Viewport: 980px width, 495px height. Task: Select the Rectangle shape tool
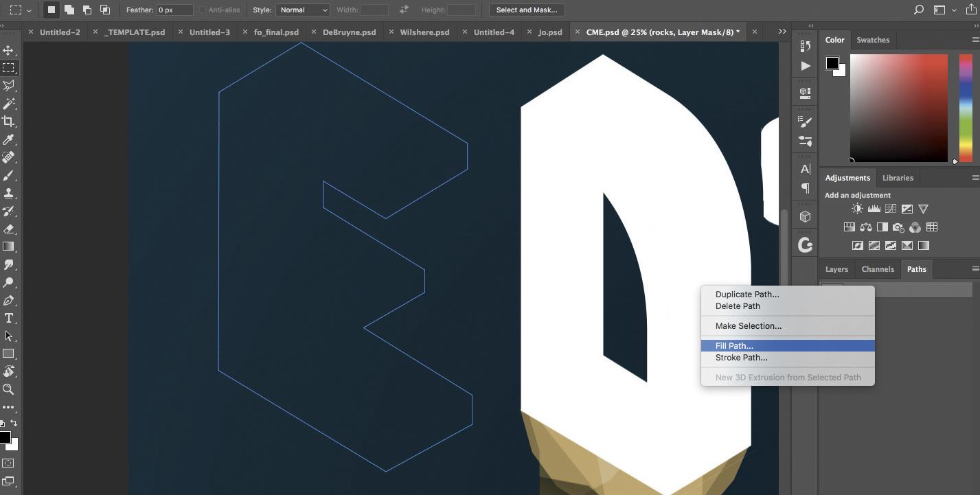(9, 354)
